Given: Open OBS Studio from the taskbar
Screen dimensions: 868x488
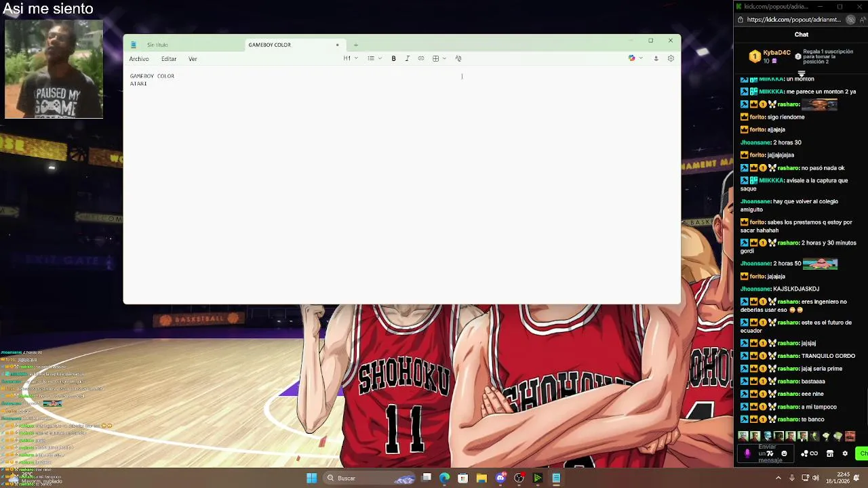Looking at the screenshot, I should (519, 478).
